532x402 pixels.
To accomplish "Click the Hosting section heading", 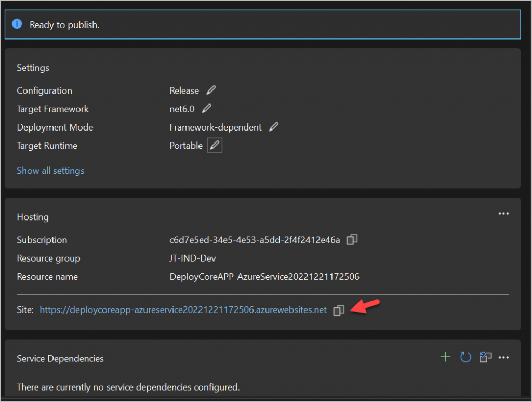I will click(33, 217).
